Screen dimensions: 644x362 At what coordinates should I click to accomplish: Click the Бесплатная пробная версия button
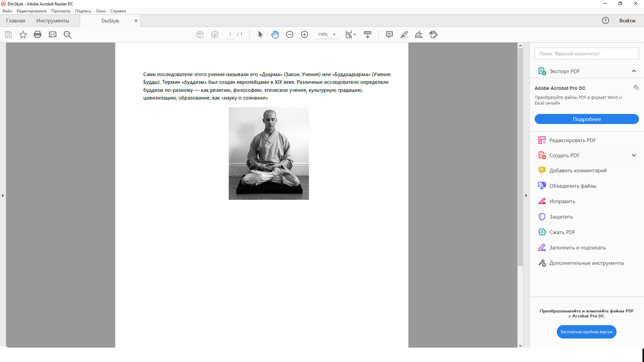586,332
